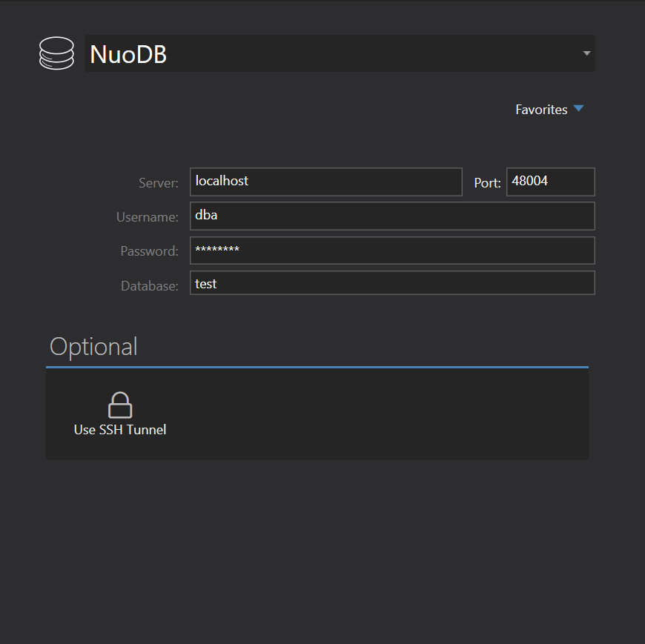Open the database type dropdown arrow
The image size is (645, 644).
(x=586, y=53)
